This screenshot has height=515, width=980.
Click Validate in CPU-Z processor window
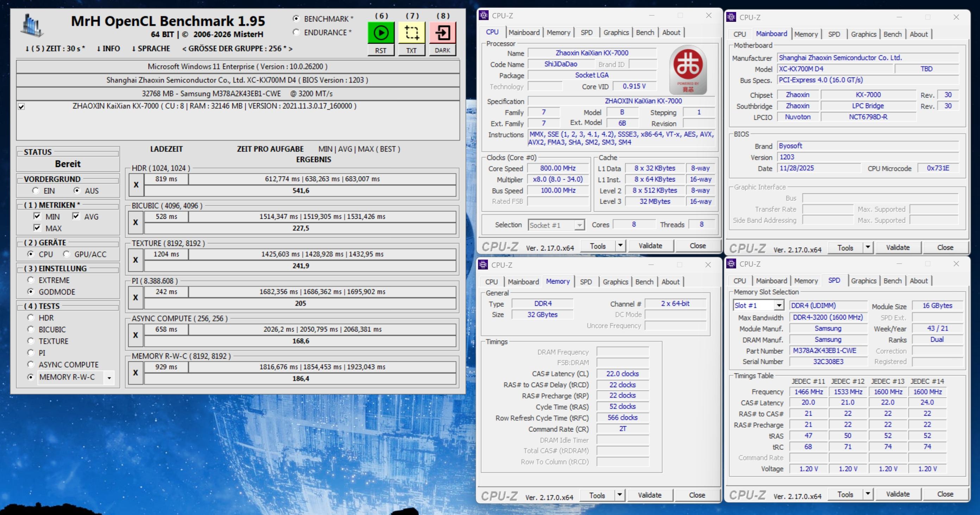tap(650, 246)
